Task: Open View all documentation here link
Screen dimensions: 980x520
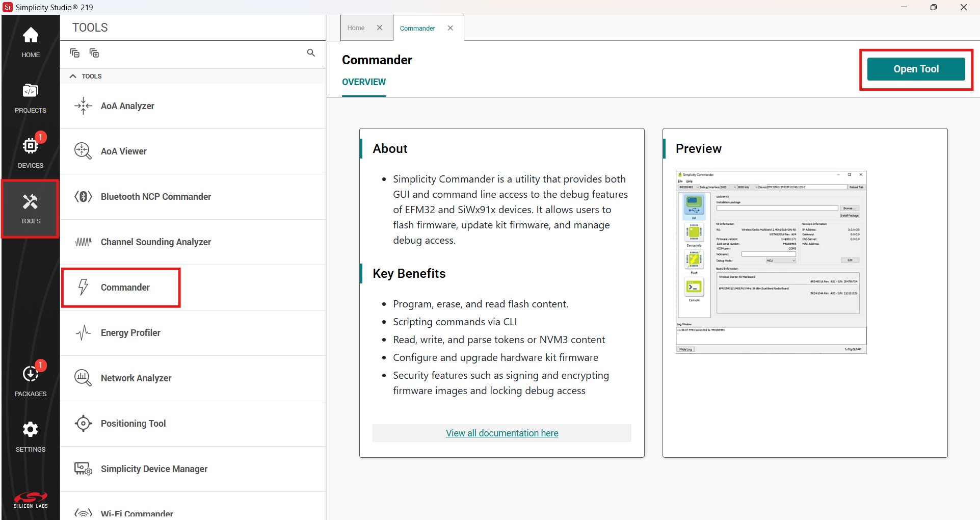Action: point(502,433)
